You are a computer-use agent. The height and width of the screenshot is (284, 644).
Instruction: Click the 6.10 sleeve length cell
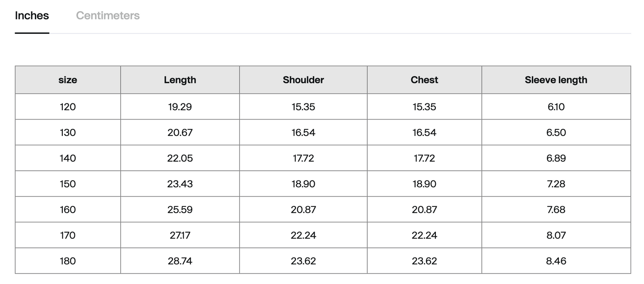tap(556, 107)
